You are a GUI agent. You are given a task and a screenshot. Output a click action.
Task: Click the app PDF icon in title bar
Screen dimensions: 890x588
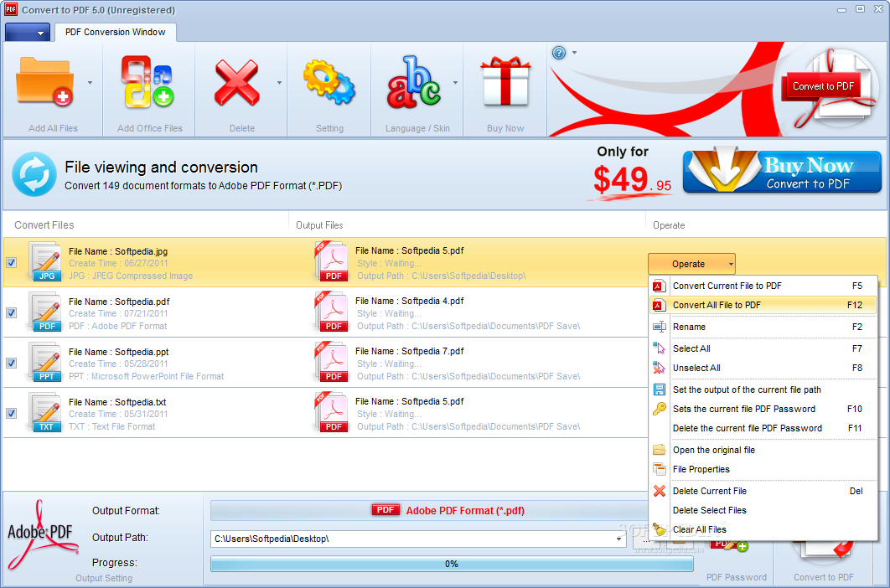point(11,10)
